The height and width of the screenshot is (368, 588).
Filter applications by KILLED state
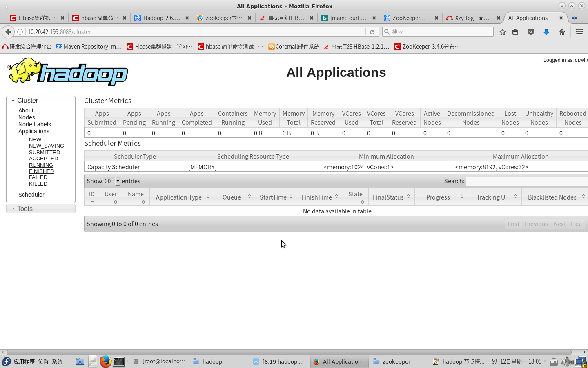click(38, 184)
